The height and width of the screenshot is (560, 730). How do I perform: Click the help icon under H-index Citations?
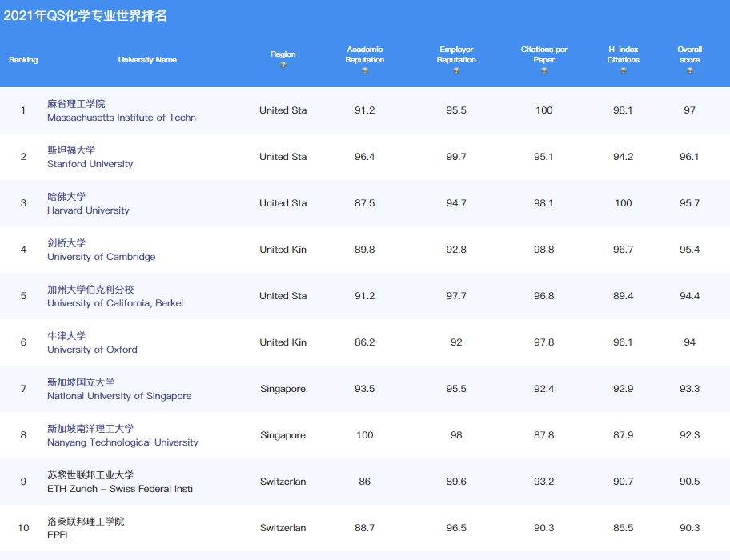click(x=623, y=71)
